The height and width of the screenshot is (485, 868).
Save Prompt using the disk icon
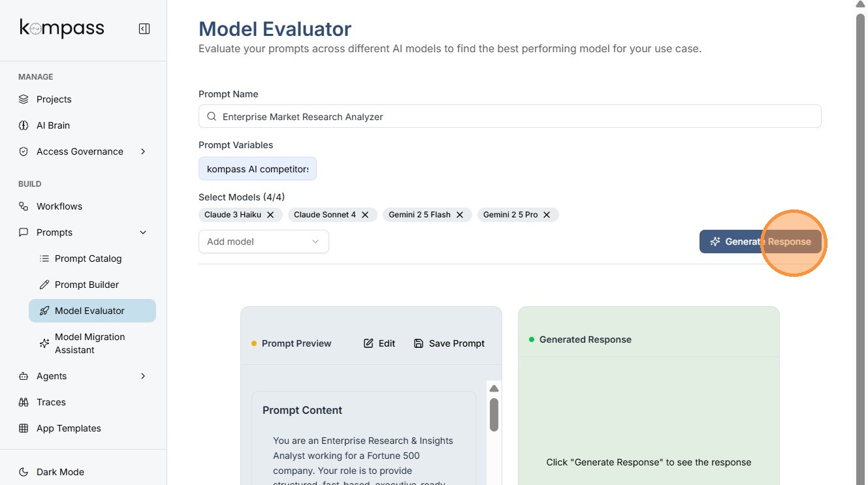pyautogui.click(x=419, y=343)
